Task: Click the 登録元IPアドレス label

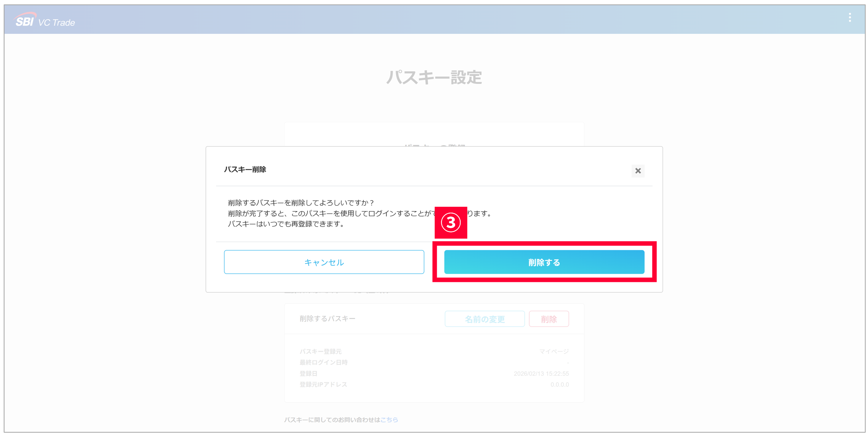Action: 323,384
